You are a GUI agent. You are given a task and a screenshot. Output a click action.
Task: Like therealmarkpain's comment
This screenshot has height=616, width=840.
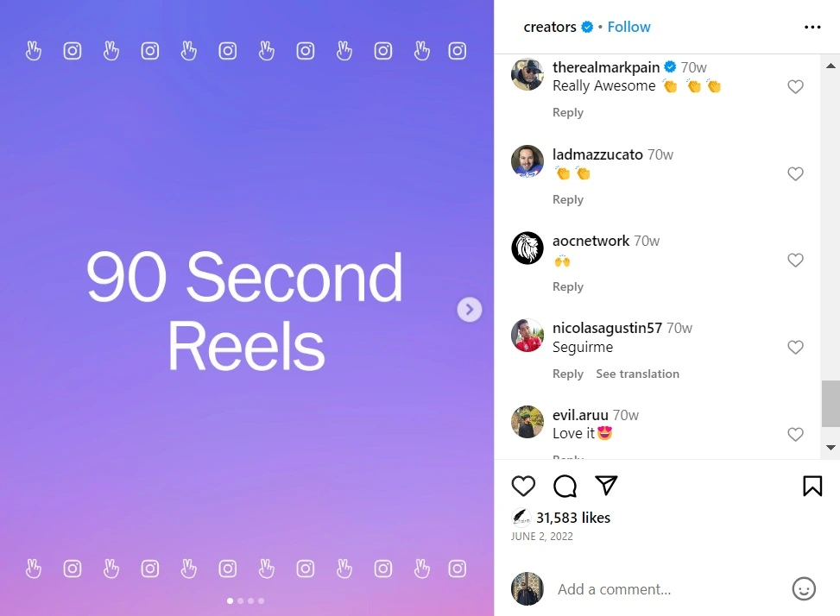pyautogui.click(x=795, y=86)
